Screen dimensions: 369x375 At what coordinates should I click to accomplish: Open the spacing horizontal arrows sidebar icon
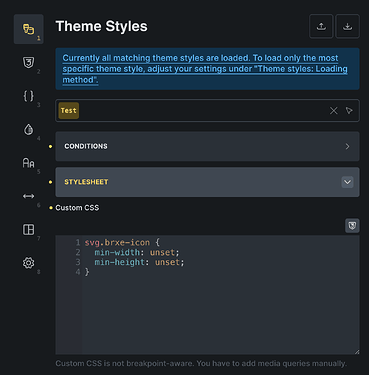tap(28, 196)
